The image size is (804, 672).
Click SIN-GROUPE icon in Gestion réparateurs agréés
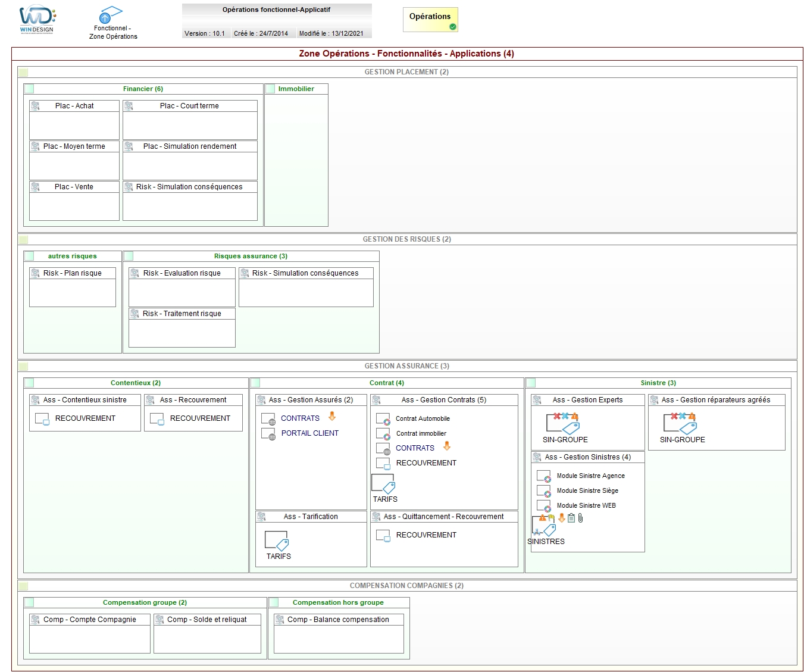pyautogui.click(x=680, y=423)
